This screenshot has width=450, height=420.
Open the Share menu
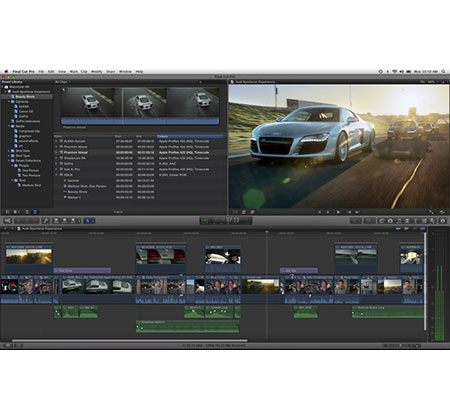[111, 71]
